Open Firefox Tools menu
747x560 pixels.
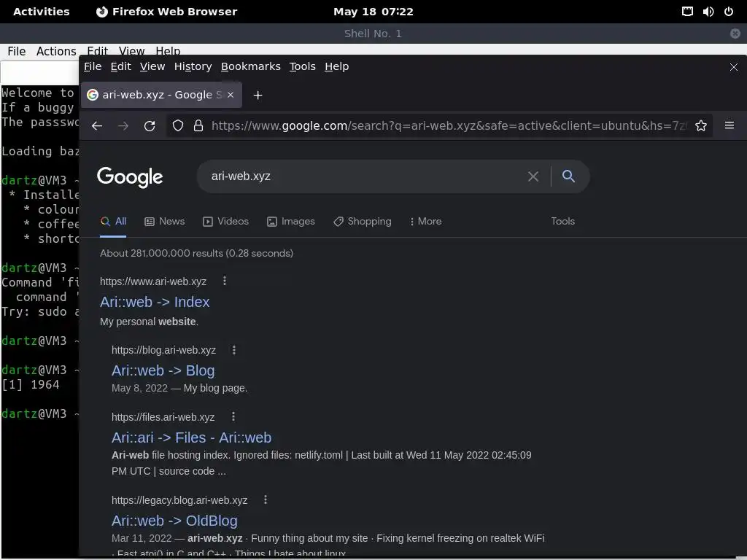pyautogui.click(x=303, y=66)
